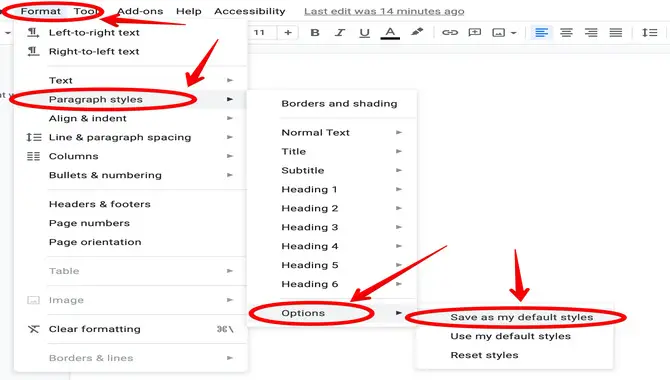Expand Title style options
Screen dimensions: 670x380
click(x=332, y=151)
